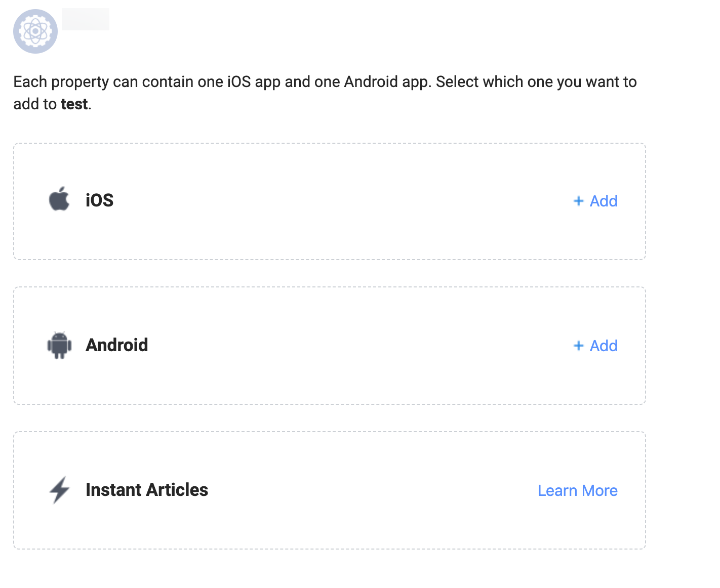This screenshot has height=588, width=720.
Task: Open the Learn More link
Action: tap(577, 490)
